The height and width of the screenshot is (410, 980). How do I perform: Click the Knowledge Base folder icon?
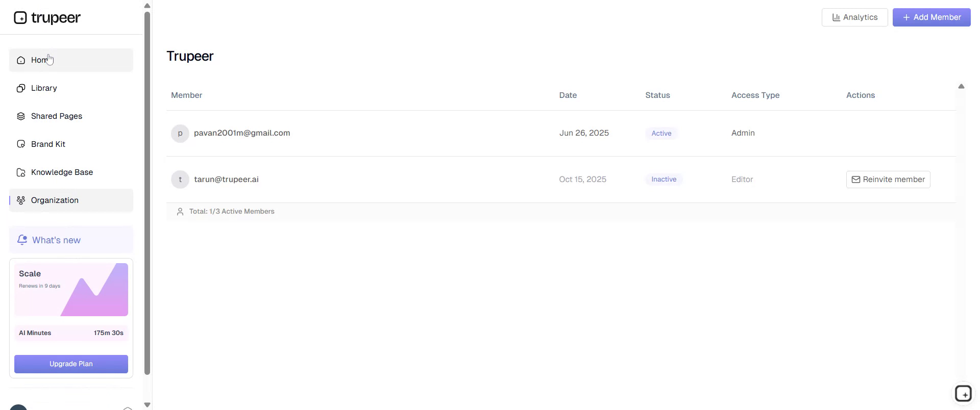[x=21, y=172]
